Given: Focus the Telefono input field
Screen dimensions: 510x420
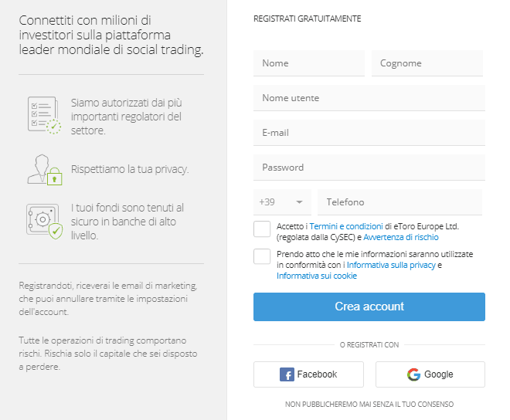Looking at the screenshot, I should click(399, 202).
